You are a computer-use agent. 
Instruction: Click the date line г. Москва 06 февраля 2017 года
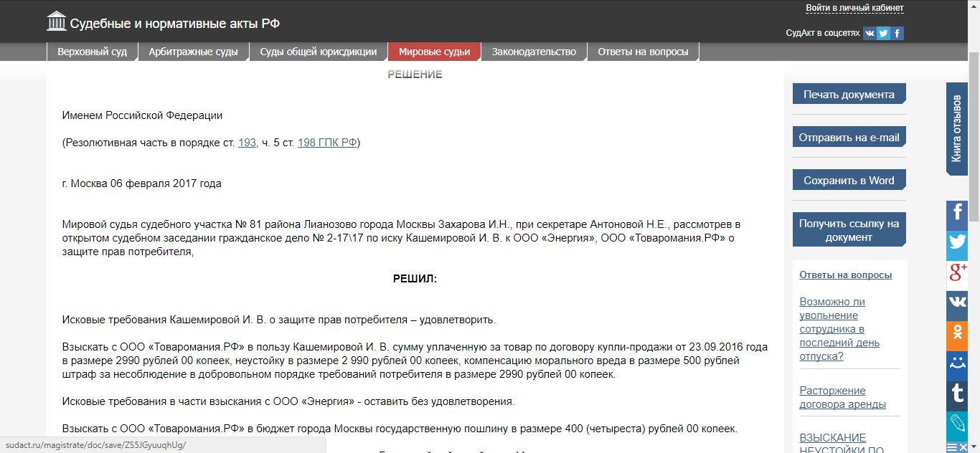click(142, 183)
